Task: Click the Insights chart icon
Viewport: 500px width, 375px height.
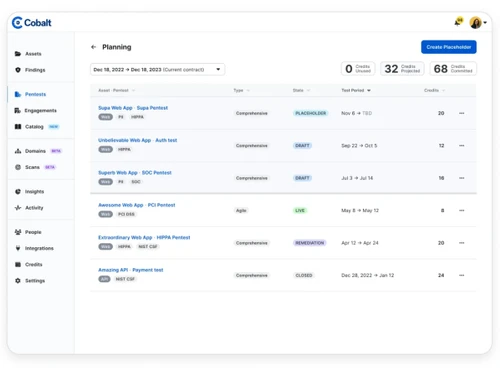Action: point(18,191)
